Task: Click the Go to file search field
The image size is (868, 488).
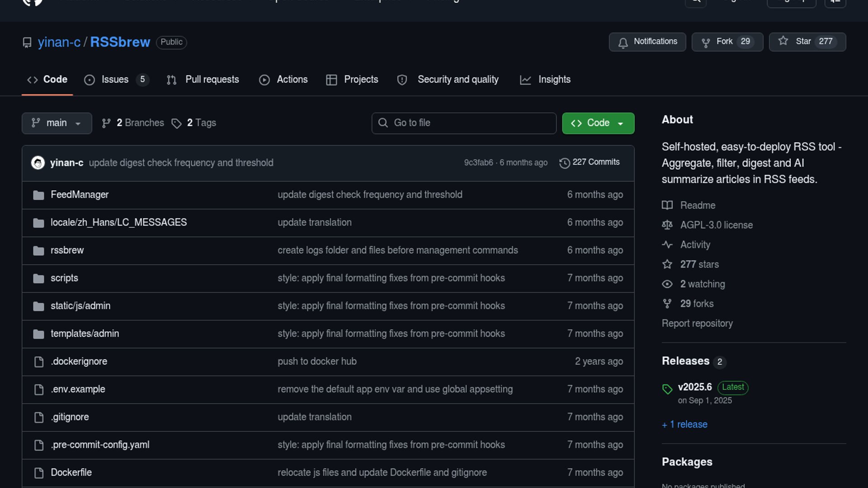Action: pos(464,123)
